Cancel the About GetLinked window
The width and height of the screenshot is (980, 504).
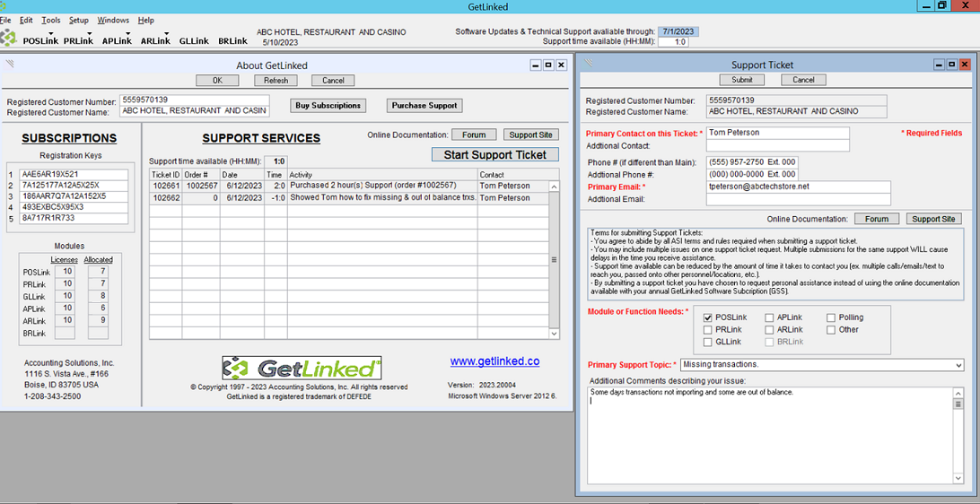333,81
